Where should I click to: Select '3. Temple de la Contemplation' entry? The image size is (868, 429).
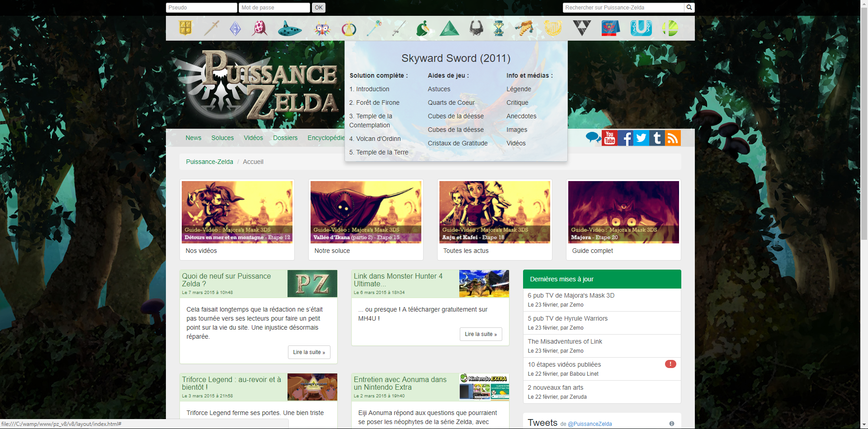tap(371, 121)
